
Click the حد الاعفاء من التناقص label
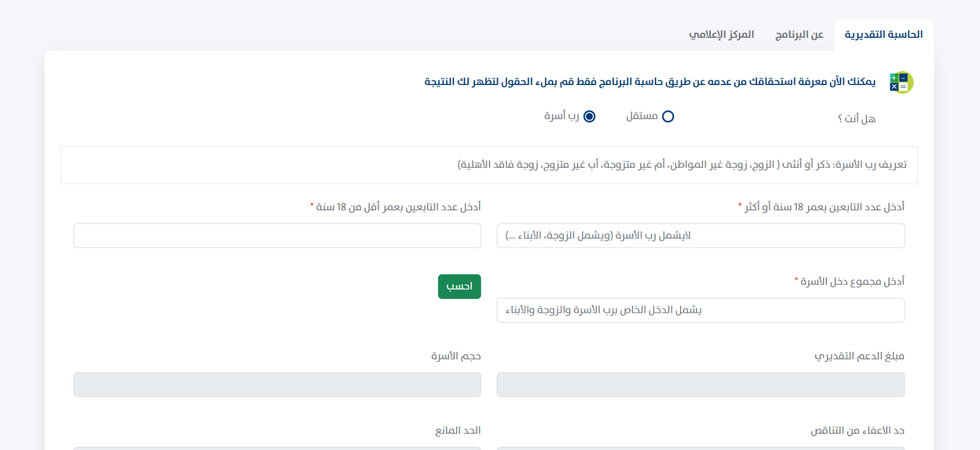tap(858, 430)
